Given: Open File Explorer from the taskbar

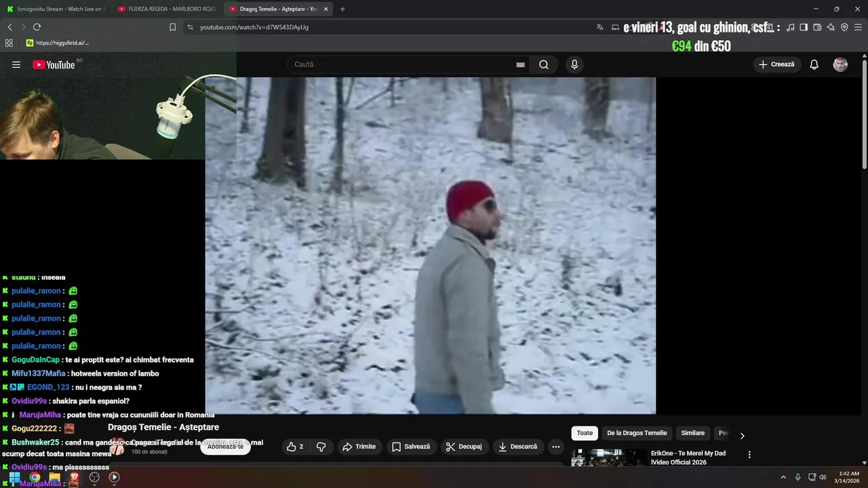Looking at the screenshot, I should pyautogui.click(x=54, y=477).
